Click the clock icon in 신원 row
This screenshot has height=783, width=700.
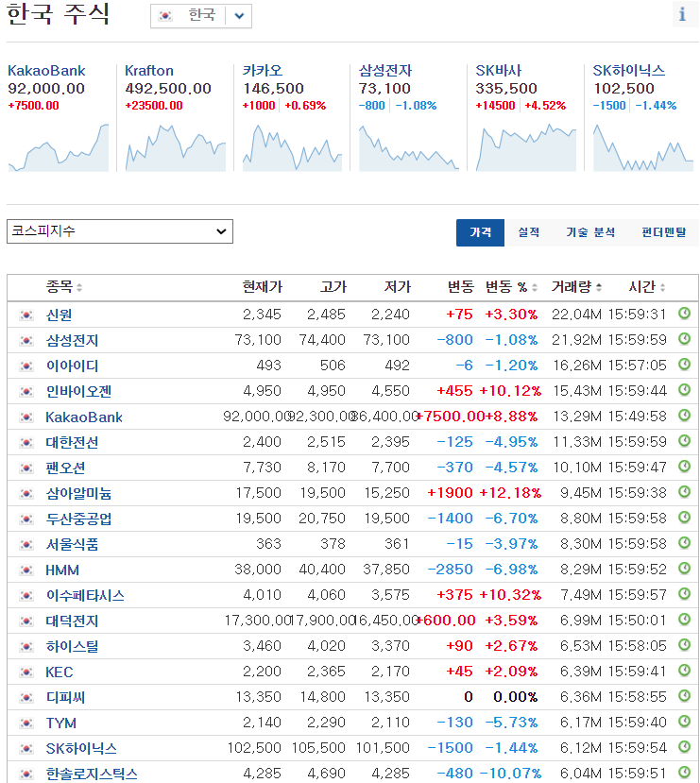coord(684,314)
